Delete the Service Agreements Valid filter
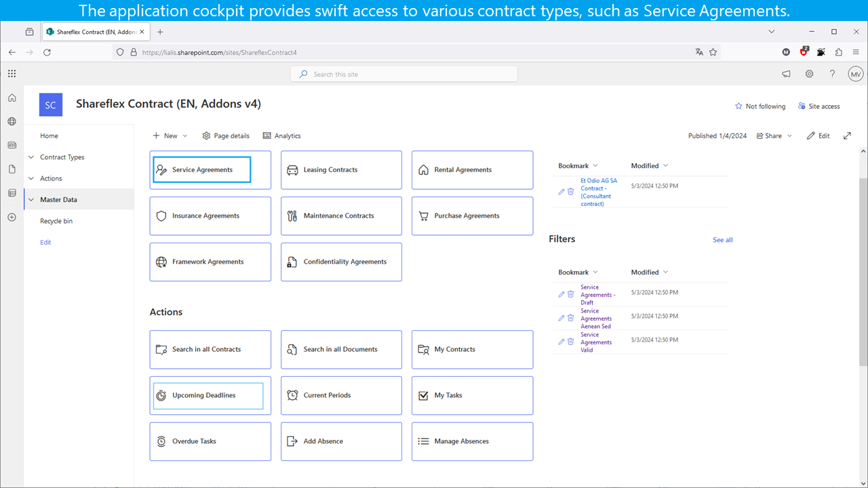This screenshot has width=868, height=488. (571, 342)
